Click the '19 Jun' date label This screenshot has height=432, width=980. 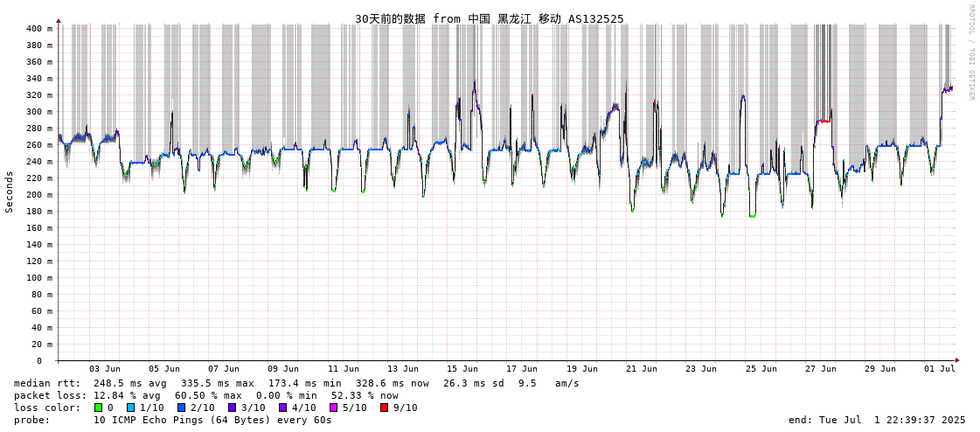coord(582,369)
